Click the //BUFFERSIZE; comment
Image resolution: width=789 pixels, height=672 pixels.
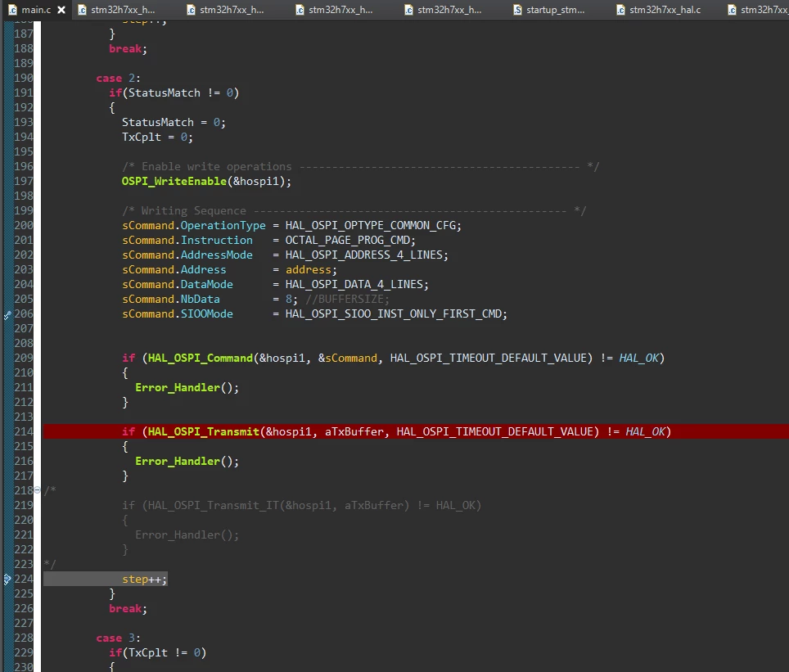point(347,299)
